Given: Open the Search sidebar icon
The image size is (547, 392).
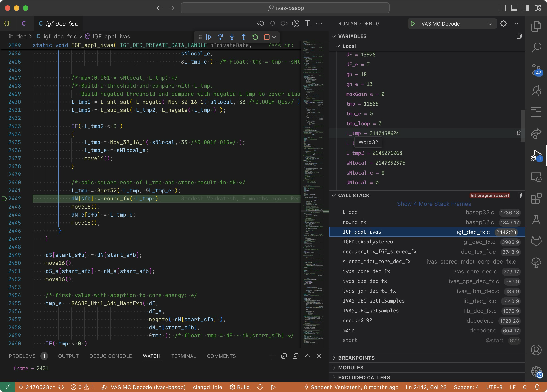Looking at the screenshot, I should [536, 48].
